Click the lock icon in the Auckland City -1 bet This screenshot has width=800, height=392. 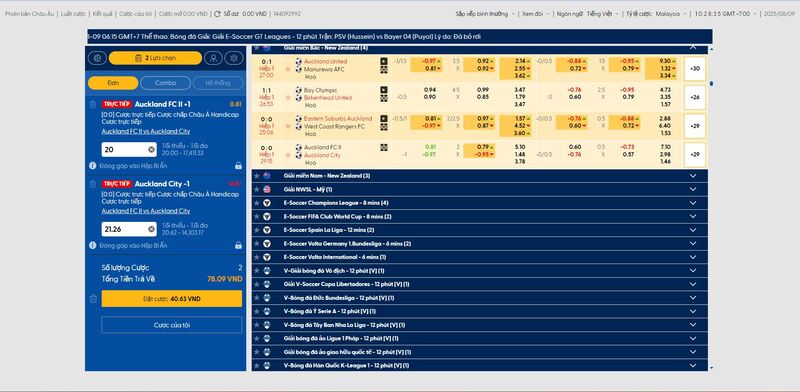(x=238, y=246)
